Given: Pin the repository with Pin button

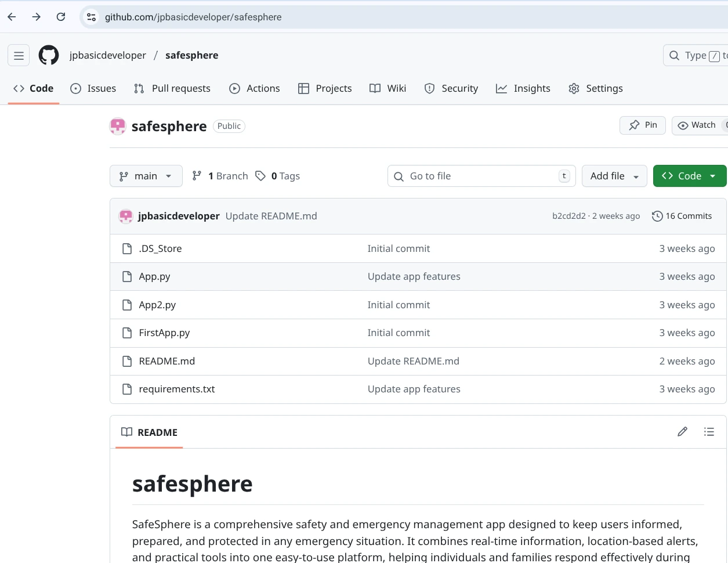Looking at the screenshot, I should coord(643,125).
